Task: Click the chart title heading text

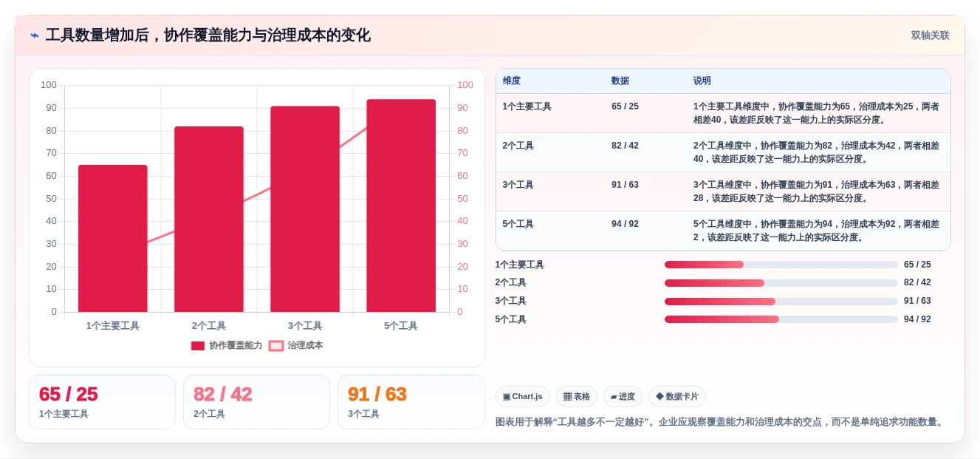Action: [208, 35]
